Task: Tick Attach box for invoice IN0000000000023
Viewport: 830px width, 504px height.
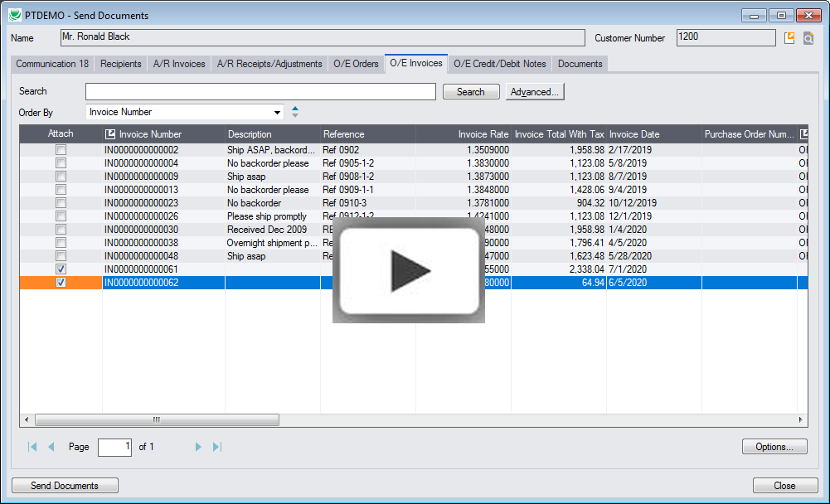Action: click(x=61, y=203)
